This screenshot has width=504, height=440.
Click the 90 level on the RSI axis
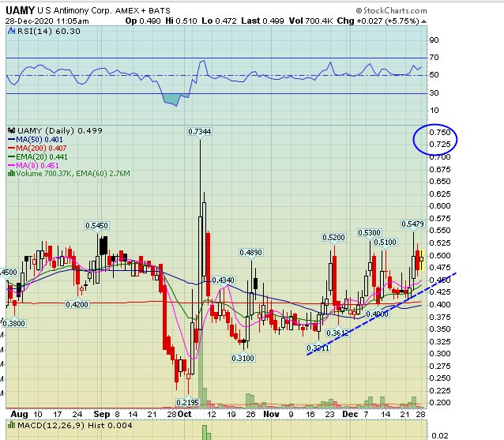434,40
